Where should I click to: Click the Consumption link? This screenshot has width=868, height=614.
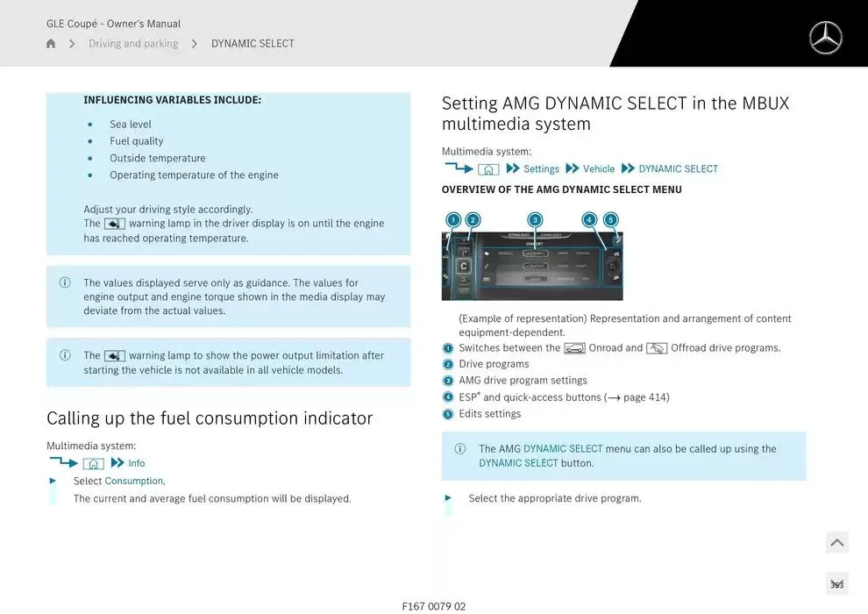point(134,481)
